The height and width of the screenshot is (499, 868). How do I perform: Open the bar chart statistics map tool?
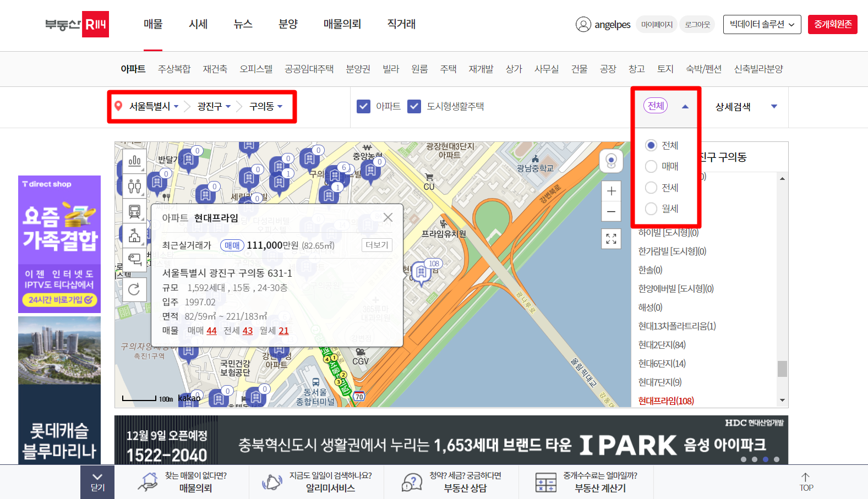coord(134,161)
